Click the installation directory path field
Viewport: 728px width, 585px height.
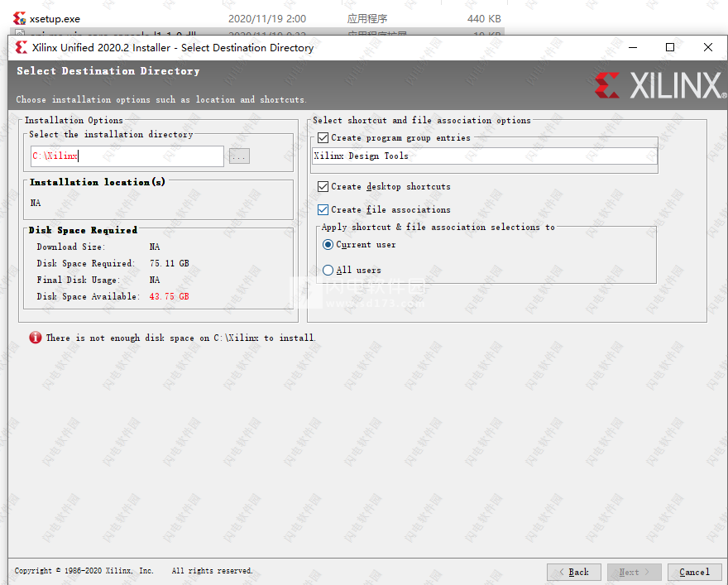click(x=127, y=156)
